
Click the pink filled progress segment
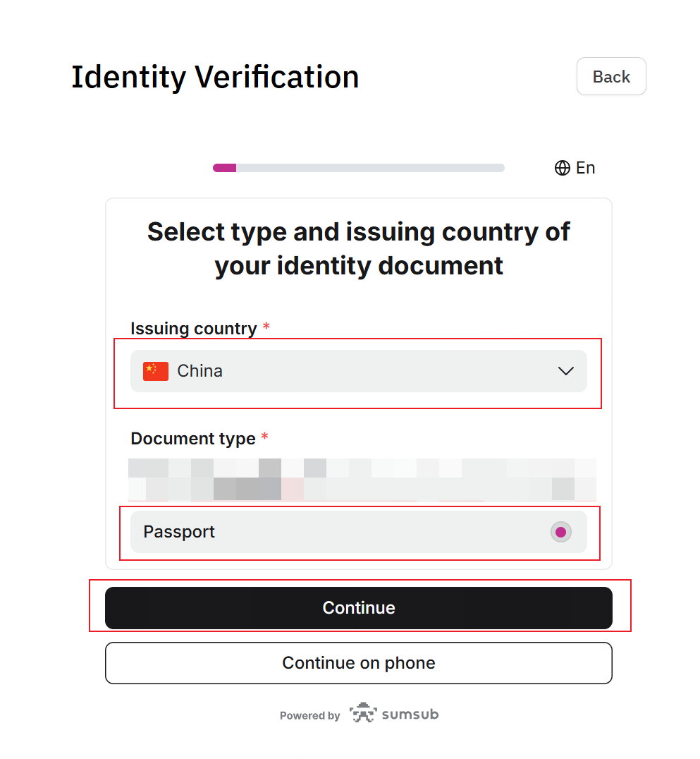(224, 168)
